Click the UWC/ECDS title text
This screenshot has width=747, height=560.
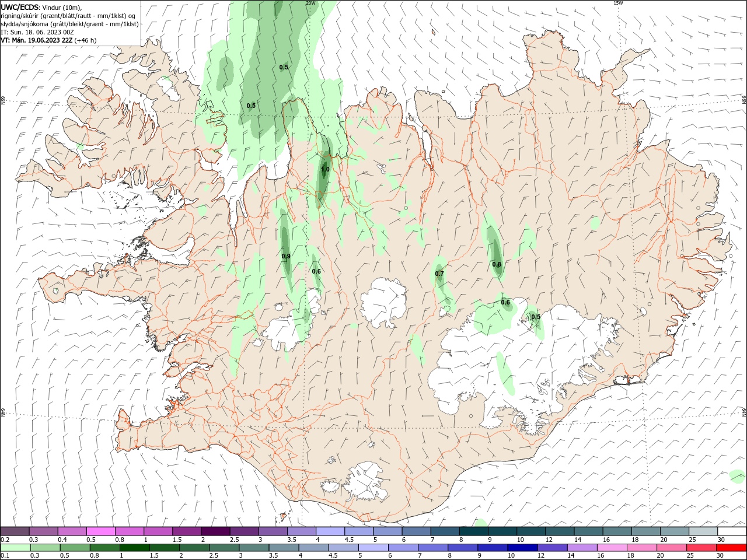tap(20, 7)
